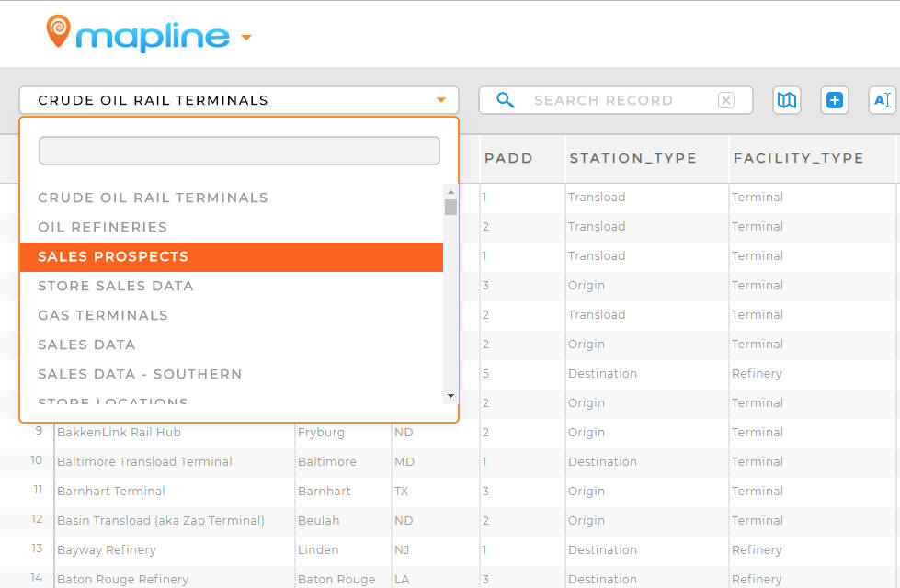Click the Linden city cell

tap(343, 549)
